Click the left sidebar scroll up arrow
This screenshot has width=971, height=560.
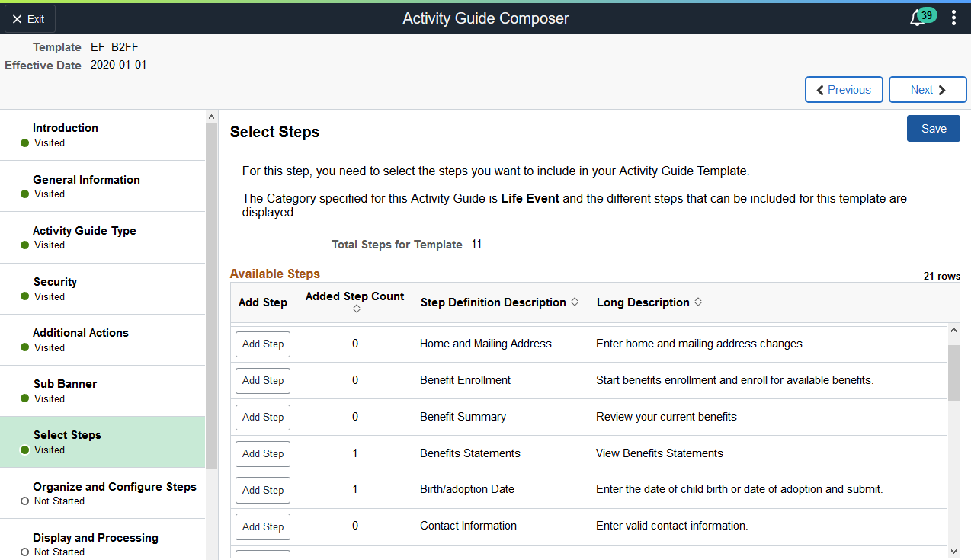[211, 117]
